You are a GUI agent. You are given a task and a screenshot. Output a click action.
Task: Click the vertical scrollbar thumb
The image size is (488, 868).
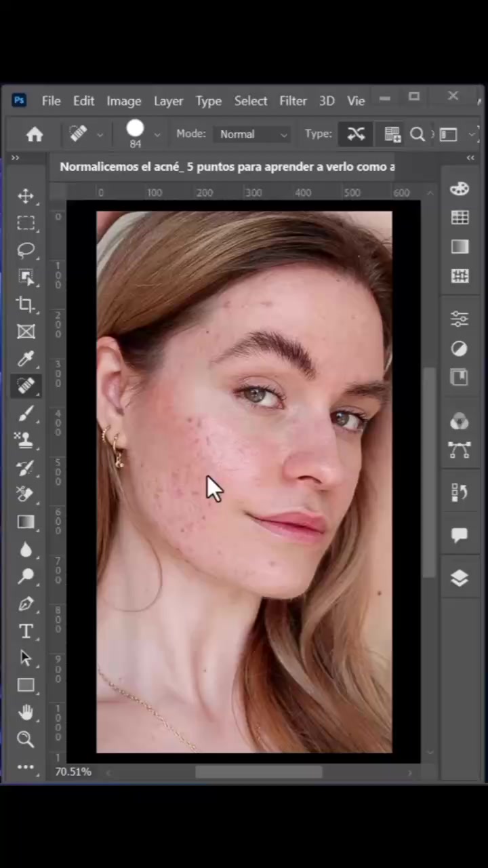[x=429, y=473]
